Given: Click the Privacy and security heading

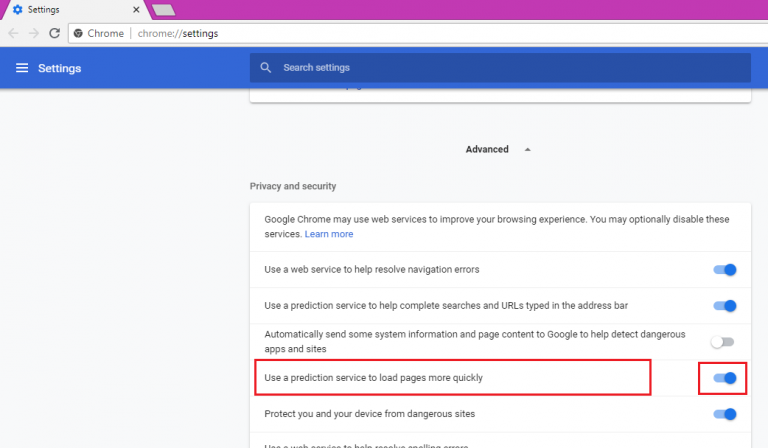Looking at the screenshot, I should click(293, 186).
